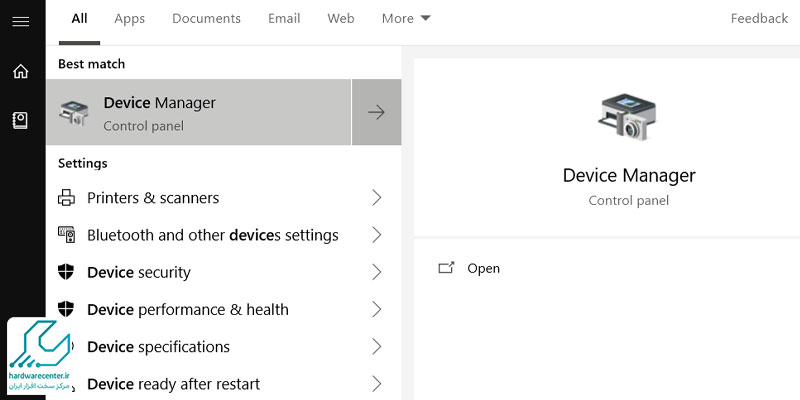
Task: Select the Home icon in sidebar
Action: (20, 72)
